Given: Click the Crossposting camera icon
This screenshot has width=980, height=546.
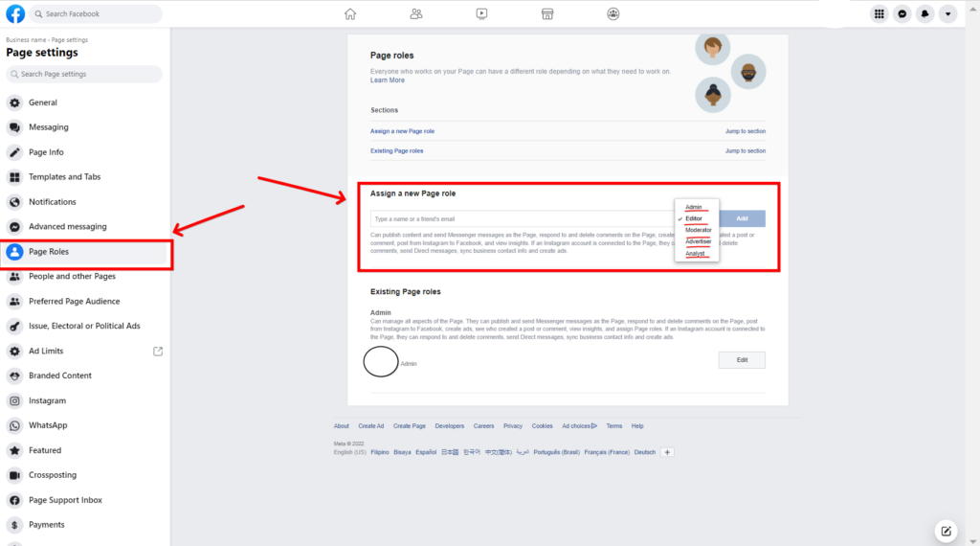Looking at the screenshot, I should pyautogui.click(x=15, y=475).
